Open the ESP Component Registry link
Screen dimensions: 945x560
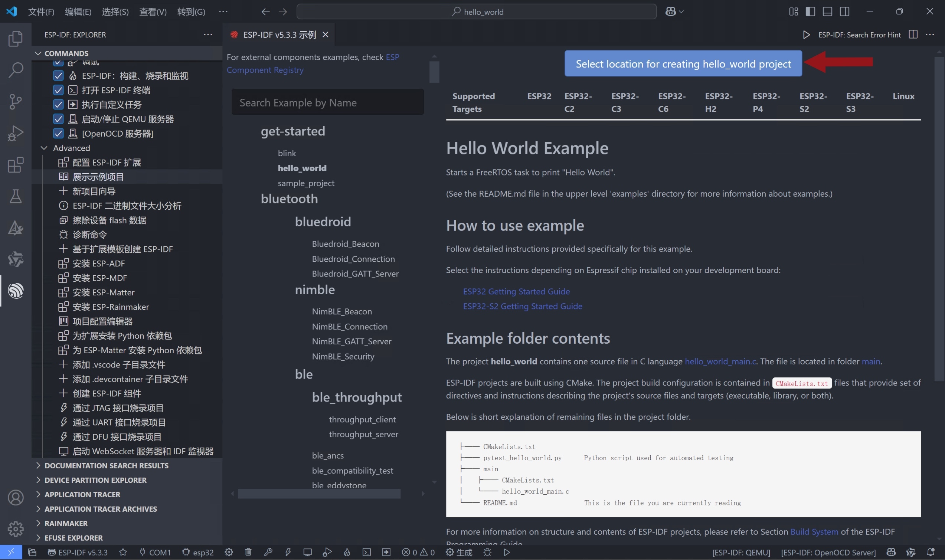pos(313,63)
